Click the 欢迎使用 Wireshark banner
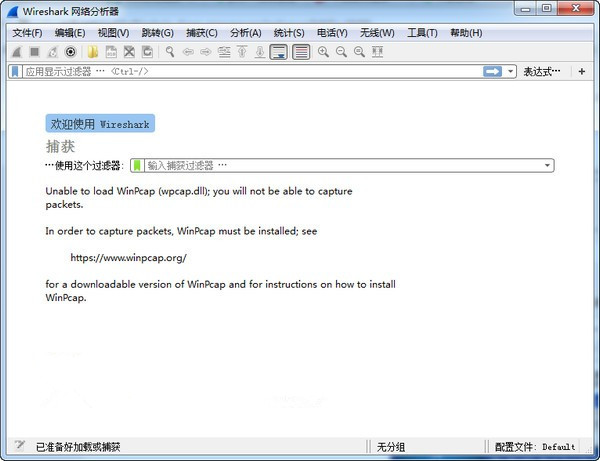 pyautogui.click(x=100, y=123)
